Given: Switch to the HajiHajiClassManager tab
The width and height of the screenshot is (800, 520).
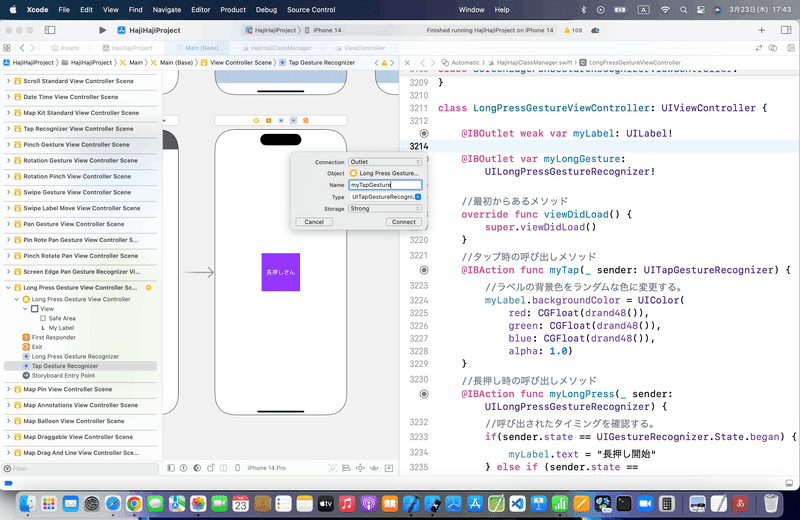Looking at the screenshot, I should [x=277, y=48].
